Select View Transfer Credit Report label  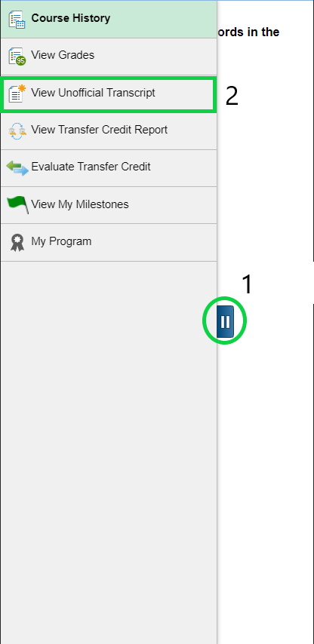[99, 130]
